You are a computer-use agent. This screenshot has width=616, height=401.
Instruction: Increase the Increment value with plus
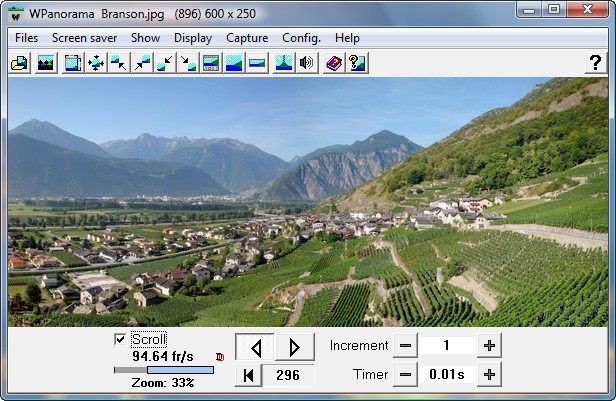pyautogui.click(x=489, y=346)
